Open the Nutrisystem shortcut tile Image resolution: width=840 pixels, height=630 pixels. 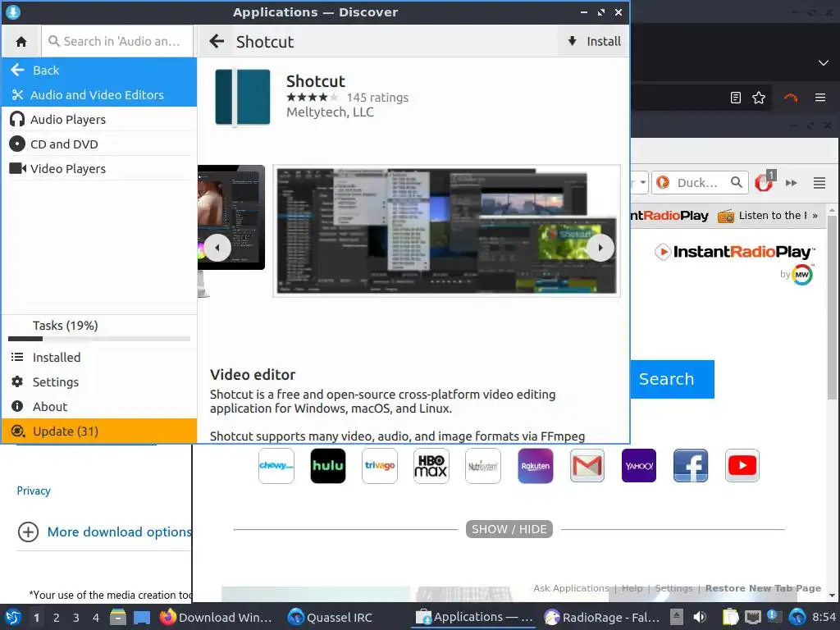(x=483, y=466)
